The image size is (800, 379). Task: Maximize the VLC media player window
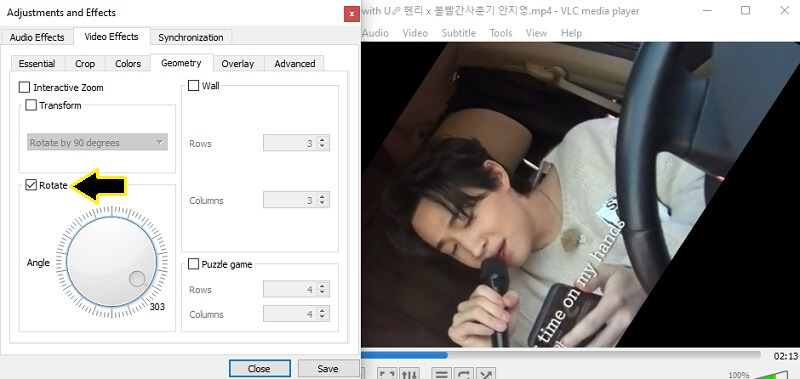click(745, 10)
